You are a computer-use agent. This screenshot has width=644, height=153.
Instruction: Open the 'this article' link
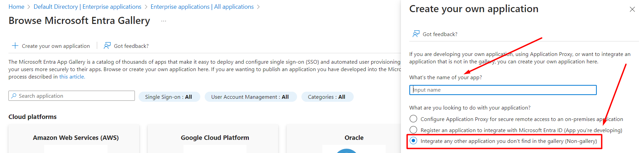pos(72,77)
